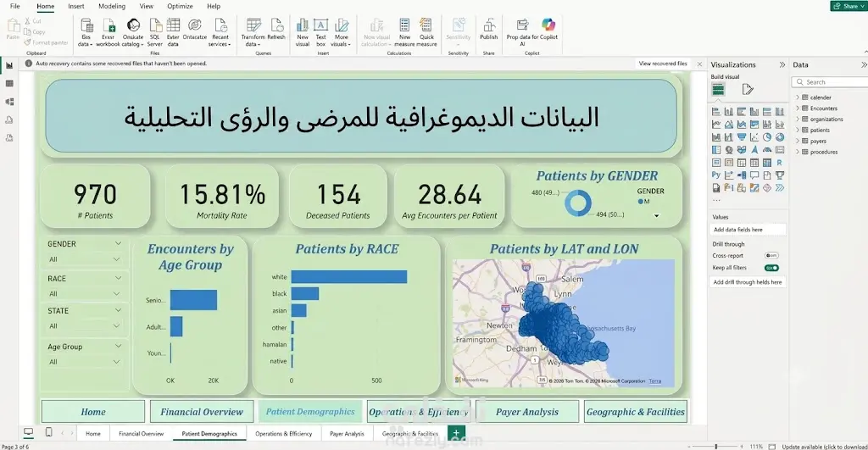The image size is (868, 450).
Task: Select the Power Automate visual icon
Action: (x=780, y=188)
